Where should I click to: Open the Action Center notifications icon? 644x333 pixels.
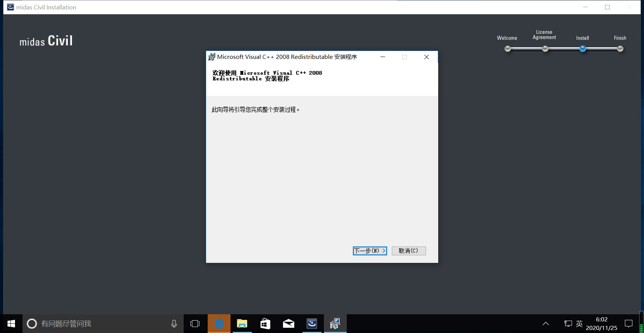coord(629,324)
